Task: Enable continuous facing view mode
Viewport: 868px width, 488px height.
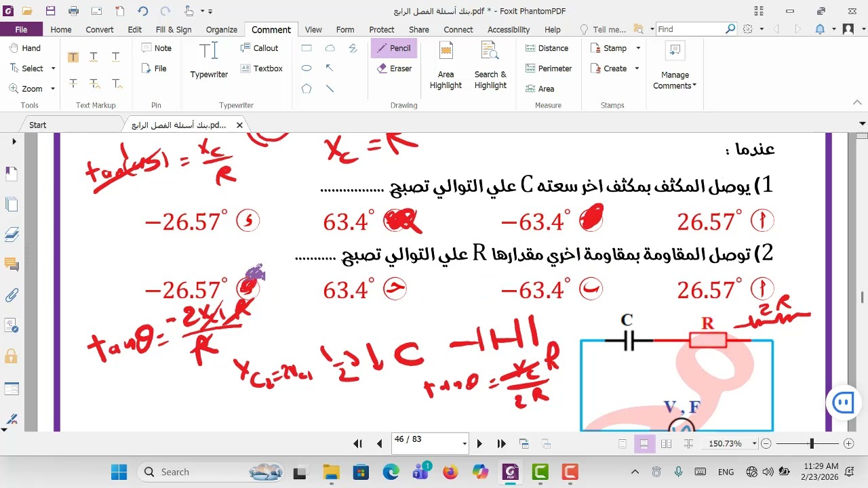Action: 688,443
